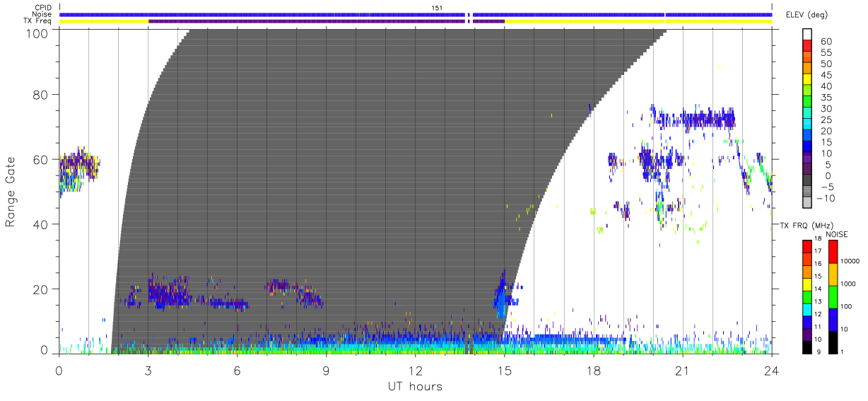This screenshot has height=401, width=868.
Task: Click the 50 label on ELEV colorbar
Action: tap(826, 64)
